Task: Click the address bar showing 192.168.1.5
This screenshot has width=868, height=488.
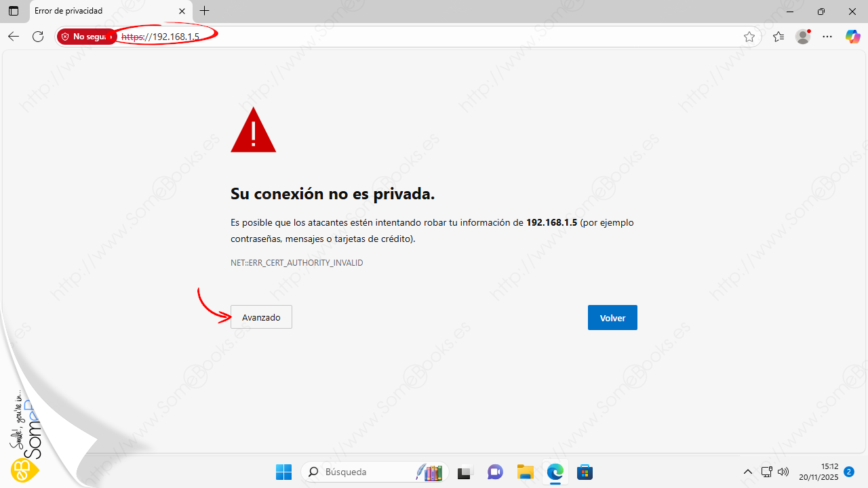Action: (x=407, y=37)
